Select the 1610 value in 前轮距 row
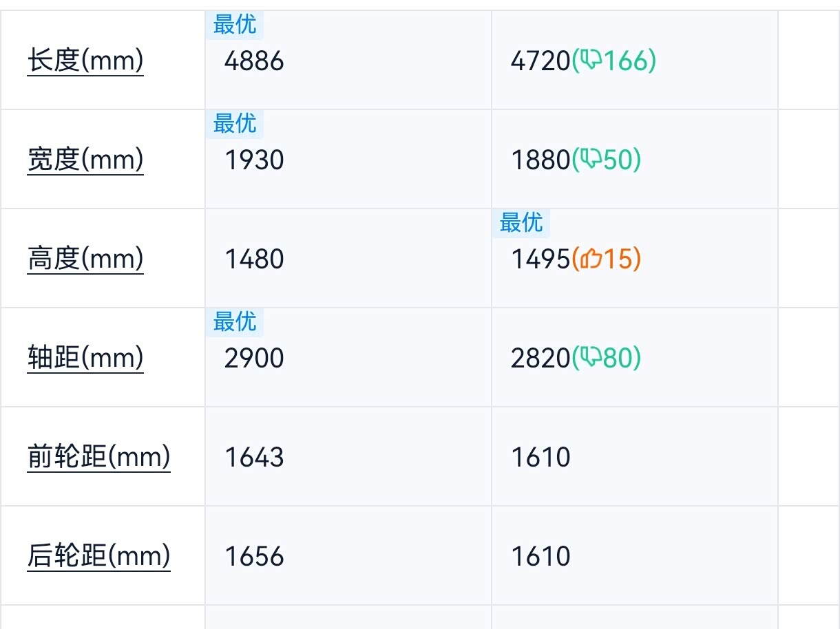Screen dimensions: 840x629 click(x=540, y=458)
